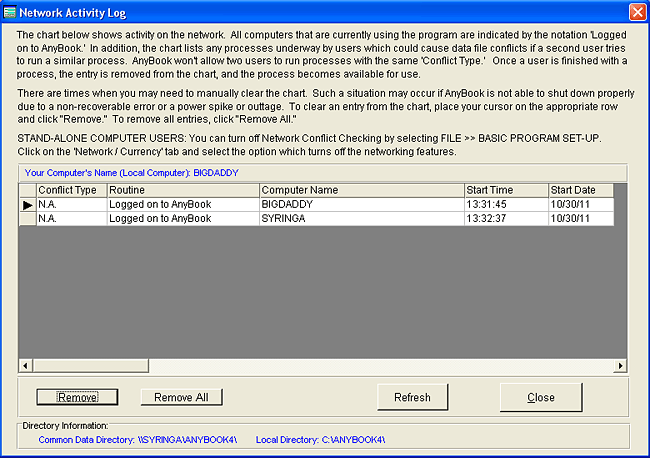Click the Remove button
Screen dimensions: 650x458
click(77, 397)
